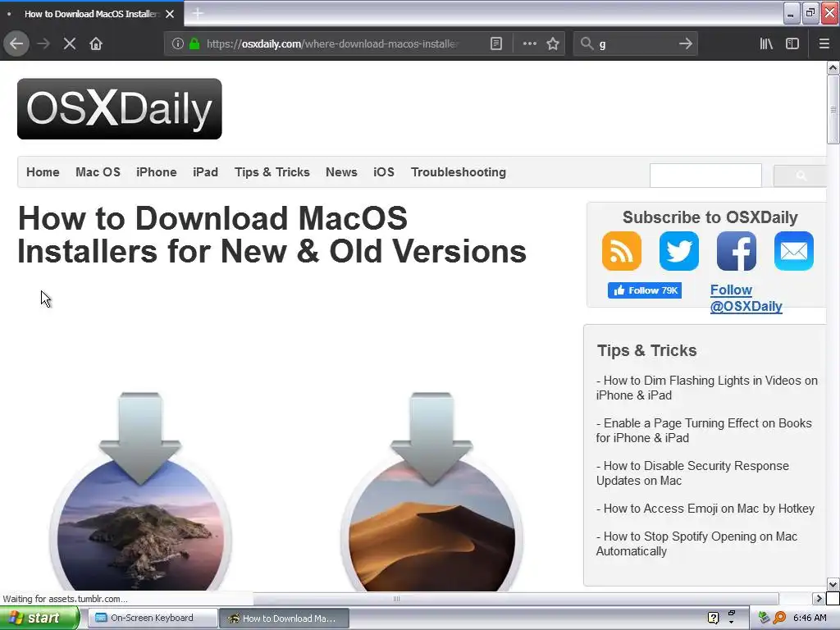Open How to Stop Spotify Opening article
The height and width of the screenshot is (630, 840).
click(x=696, y=544)
